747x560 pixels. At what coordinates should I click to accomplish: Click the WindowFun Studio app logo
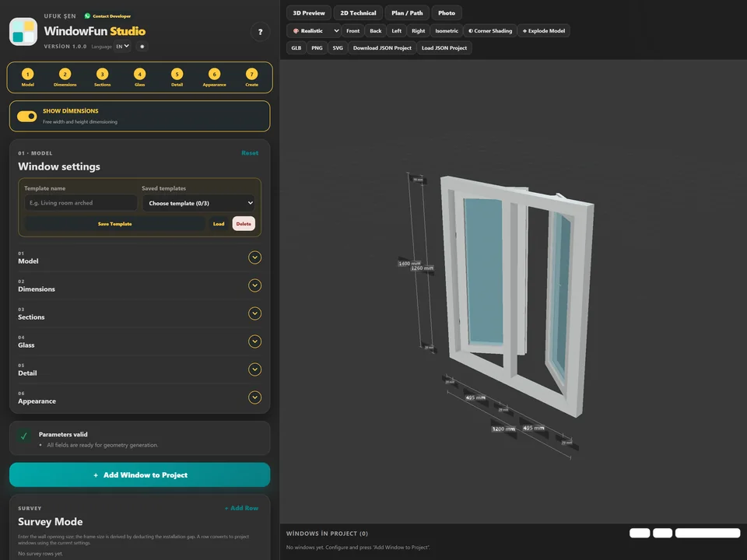(x=23, y=31)
